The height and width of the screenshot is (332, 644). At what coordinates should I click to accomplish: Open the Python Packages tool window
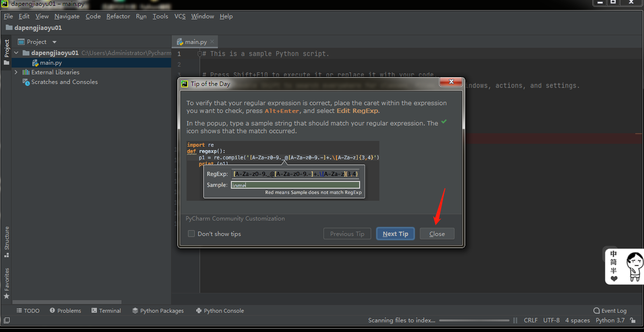pyautogui.click(x=158, y=311)
